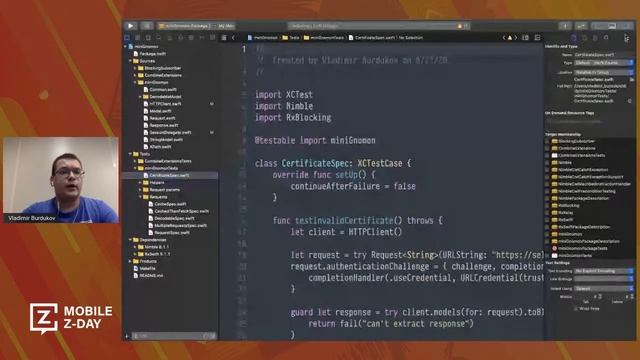Screen dimensions: 640x360
Task: Collapse the Tests folder
Action: [x=131, y=154]
